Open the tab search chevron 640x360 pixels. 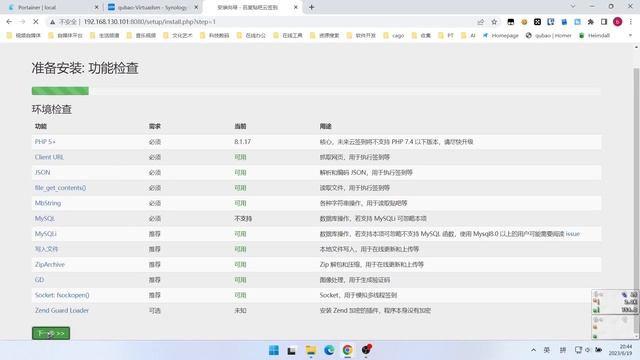(x=573, y=7)
